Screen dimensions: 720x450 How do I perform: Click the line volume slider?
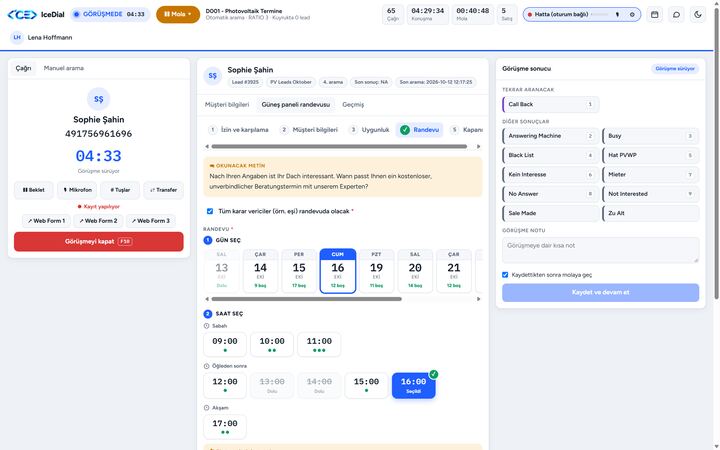click(600, 15)
